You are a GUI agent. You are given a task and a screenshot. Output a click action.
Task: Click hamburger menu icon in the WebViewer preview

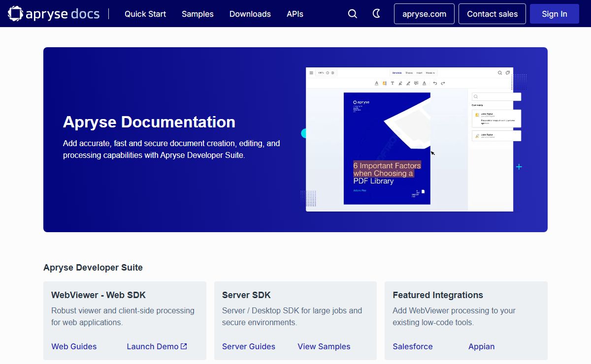pos(311,73)
